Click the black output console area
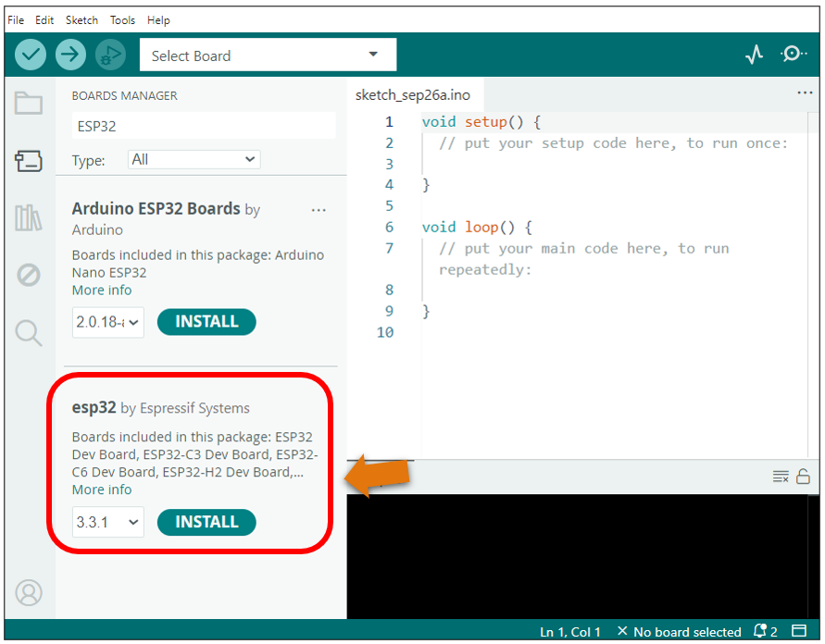 click(x=577, y=556)
